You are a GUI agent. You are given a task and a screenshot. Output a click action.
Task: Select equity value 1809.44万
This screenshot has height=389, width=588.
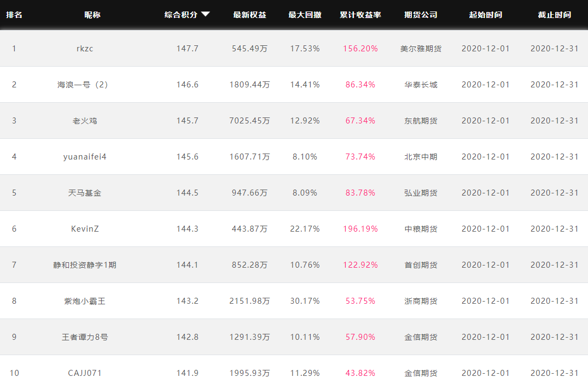(x=250, y=85)
